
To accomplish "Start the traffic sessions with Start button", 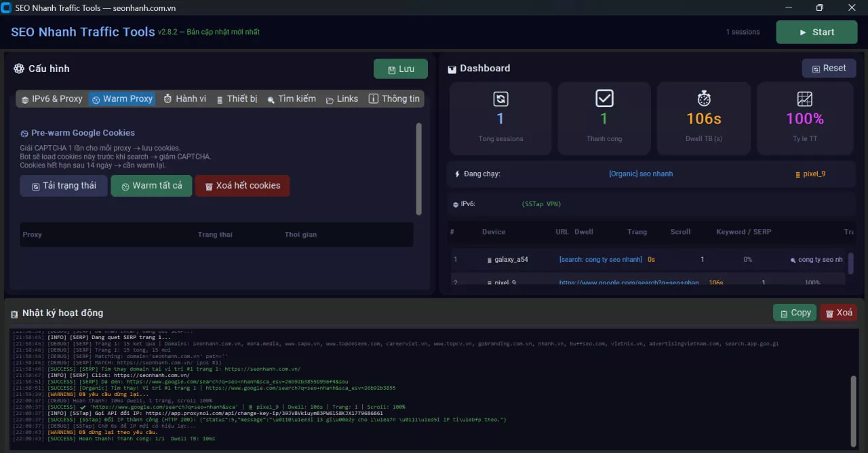I will click(x=816, y=32).
